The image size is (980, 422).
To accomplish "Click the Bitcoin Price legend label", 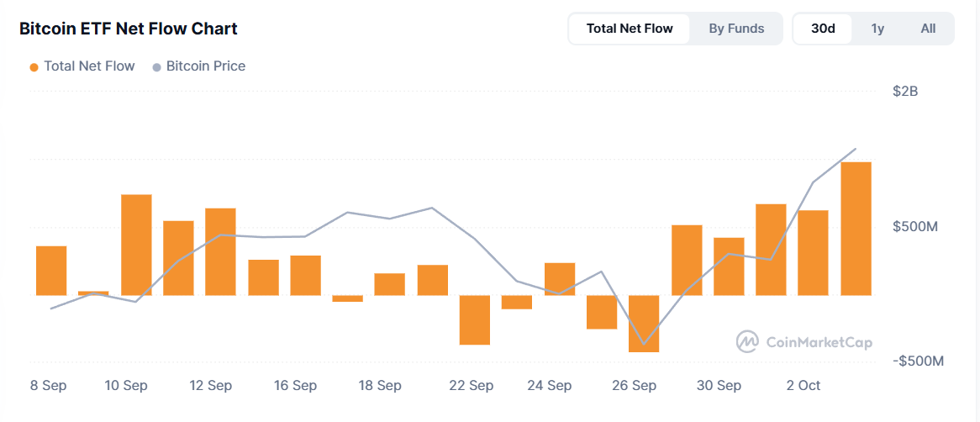I will click(x=206, y=66).
